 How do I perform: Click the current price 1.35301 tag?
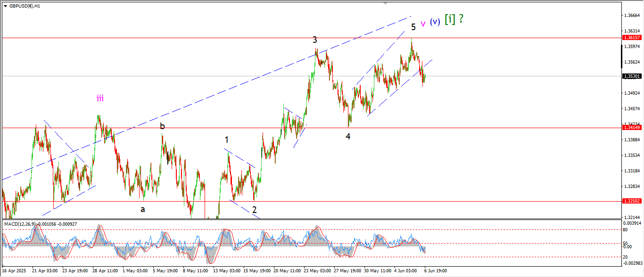click(631, 76)
